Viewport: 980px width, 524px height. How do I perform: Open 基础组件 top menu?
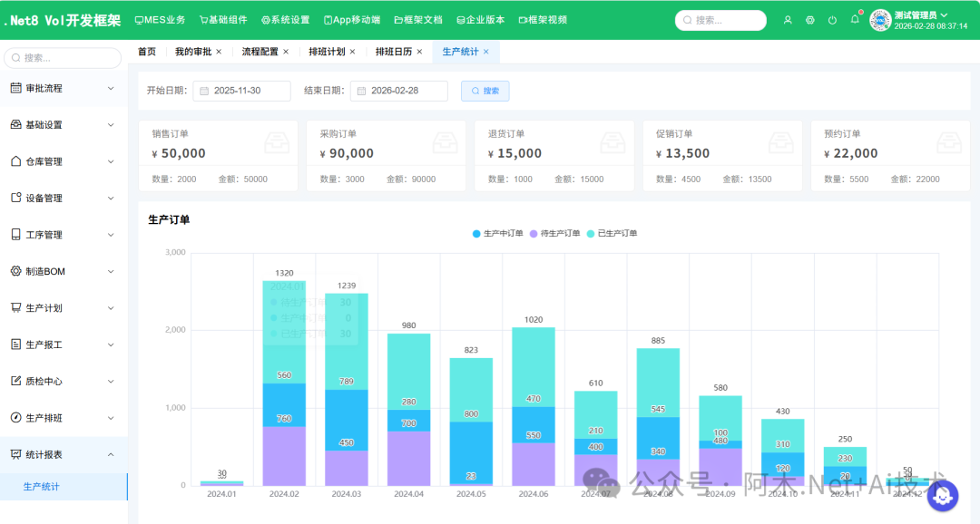click(223, 20)
